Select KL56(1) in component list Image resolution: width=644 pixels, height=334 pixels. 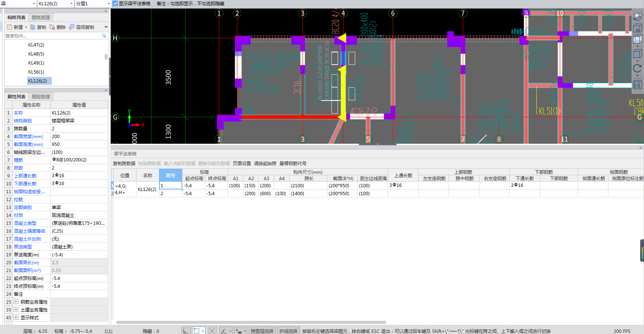[x=36, y=72]
